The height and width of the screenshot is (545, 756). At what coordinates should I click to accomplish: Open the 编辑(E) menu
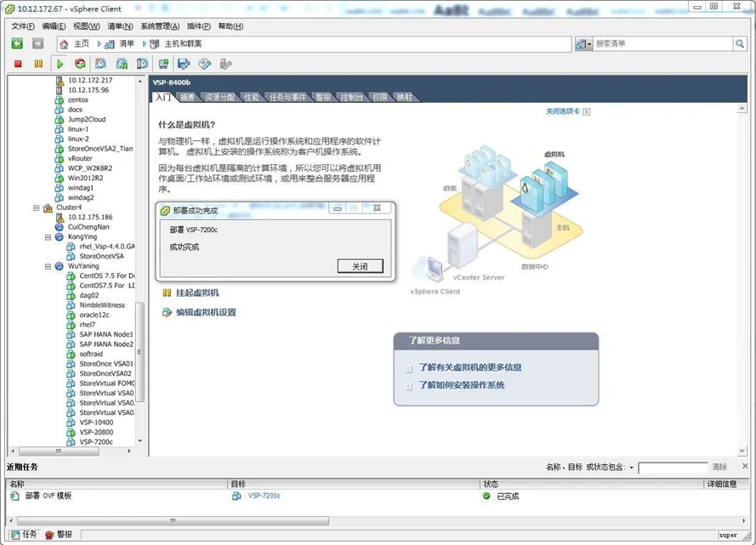54,26
